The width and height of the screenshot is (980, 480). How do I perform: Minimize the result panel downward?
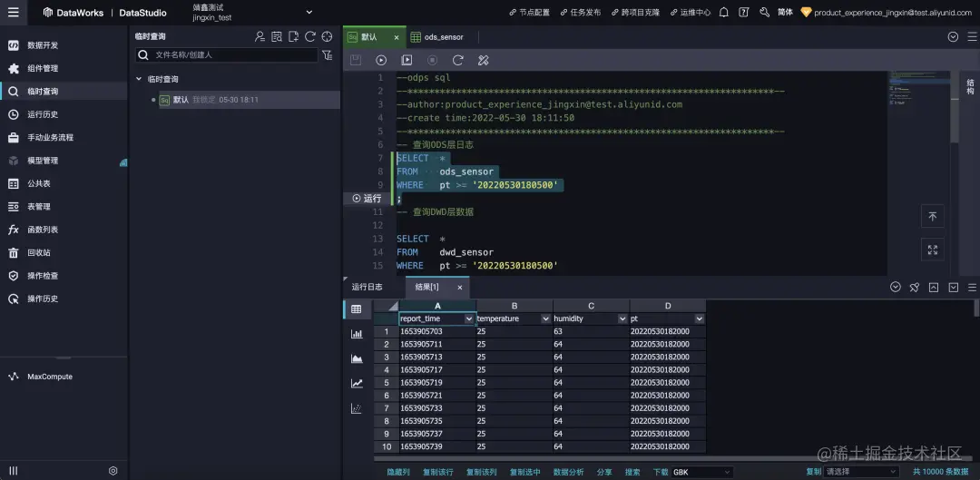[x=953, y=287]
